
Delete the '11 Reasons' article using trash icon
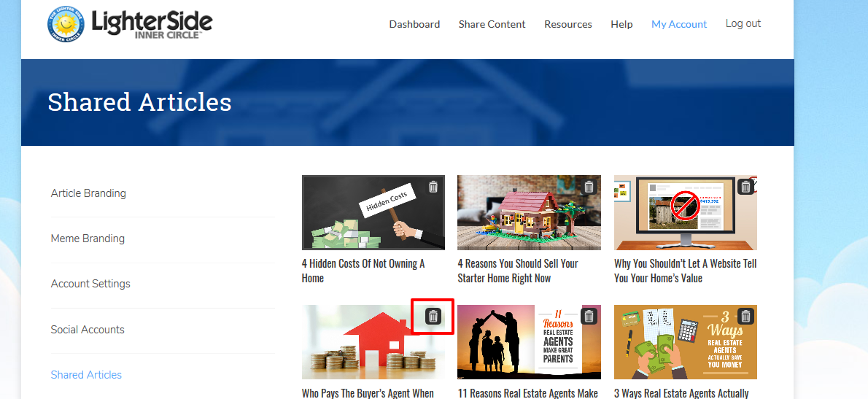(589, 316)
